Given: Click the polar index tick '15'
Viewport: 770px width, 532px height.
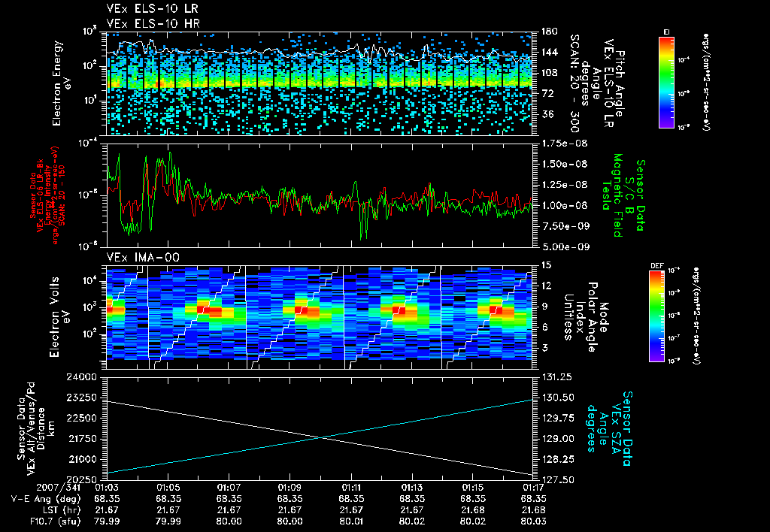Looking at the screenshot, I should tap(546, 265).
